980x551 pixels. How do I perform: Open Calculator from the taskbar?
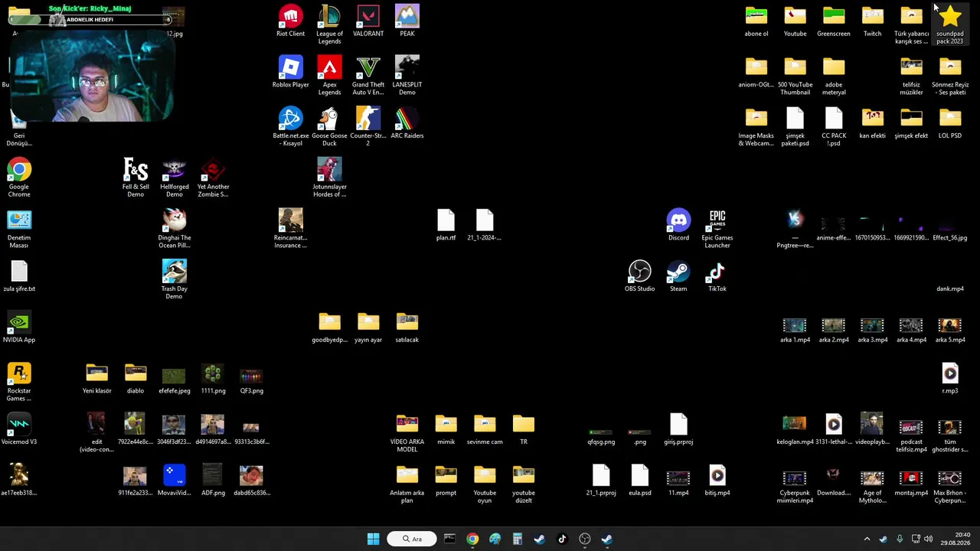[x=518, y=539]
